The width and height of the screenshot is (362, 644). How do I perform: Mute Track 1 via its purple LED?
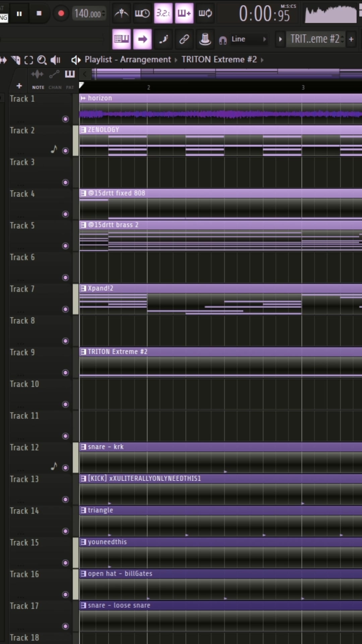pos(66,119)
